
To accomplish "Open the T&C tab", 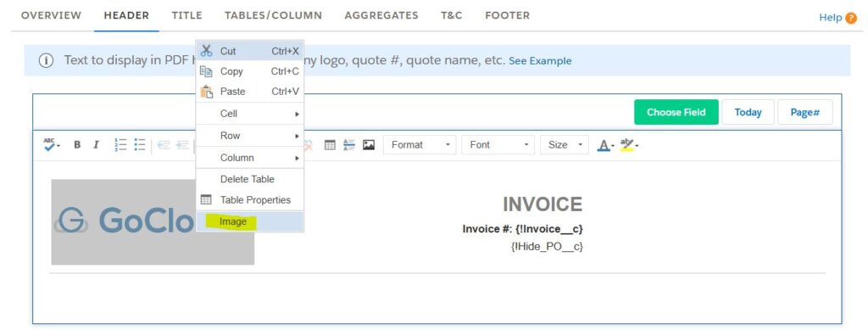I will (451, 15).
